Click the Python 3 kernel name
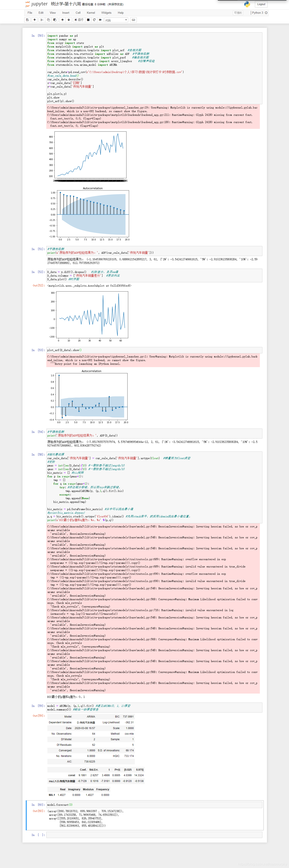 pyautogui.click(x=257, y=13)
